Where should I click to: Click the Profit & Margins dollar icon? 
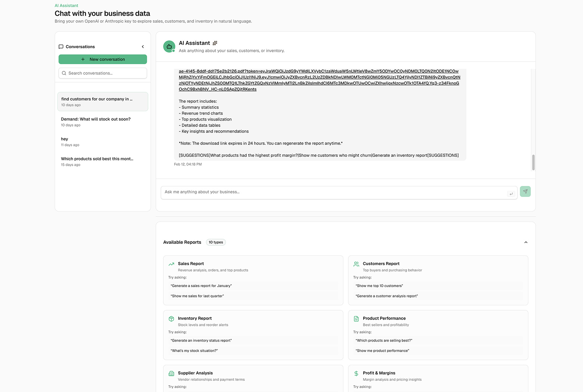pos(356,373)
